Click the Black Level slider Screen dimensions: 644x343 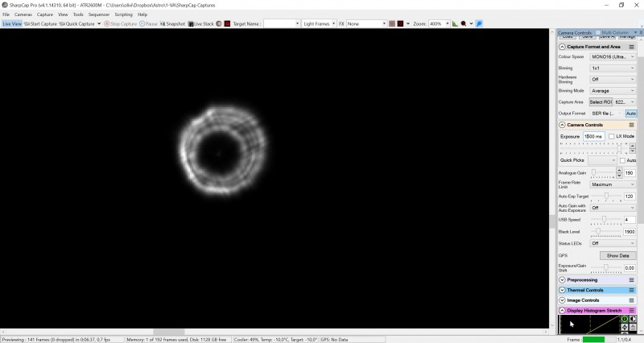click(606, 232)
